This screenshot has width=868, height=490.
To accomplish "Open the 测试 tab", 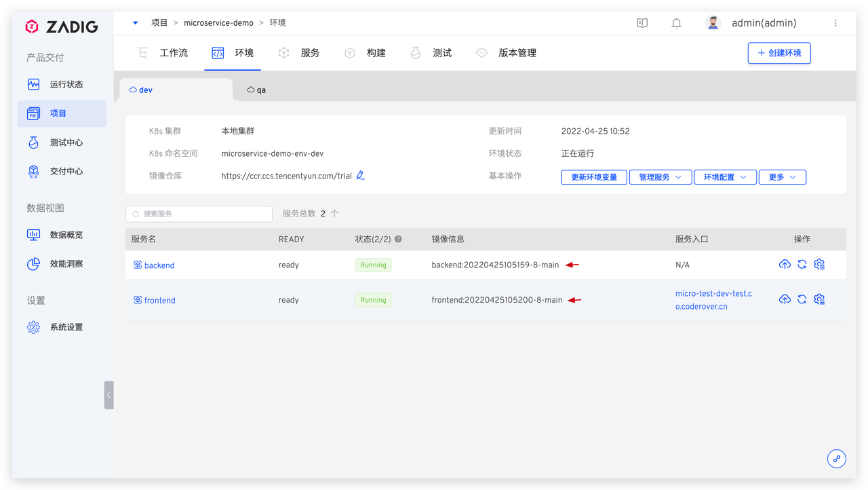I will point(431,53).
